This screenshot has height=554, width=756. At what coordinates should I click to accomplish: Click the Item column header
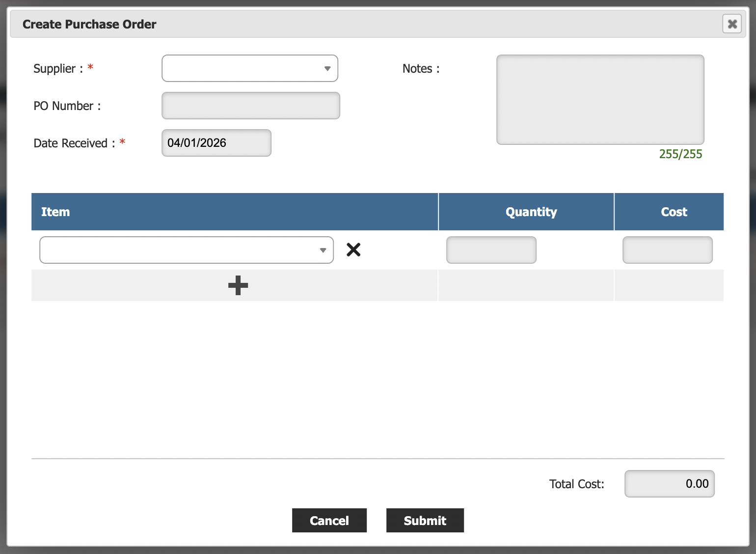[55, 212]
